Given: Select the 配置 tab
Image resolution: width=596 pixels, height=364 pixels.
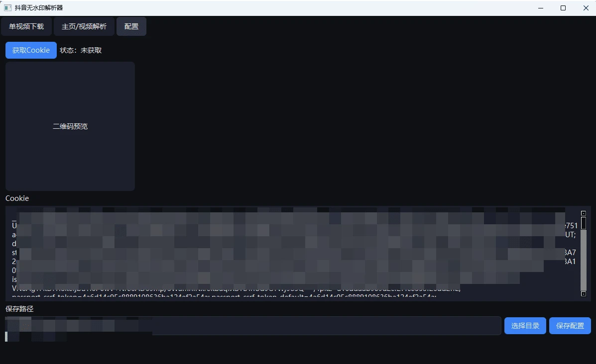Looking at the screenshot, I should pos(131,26).
